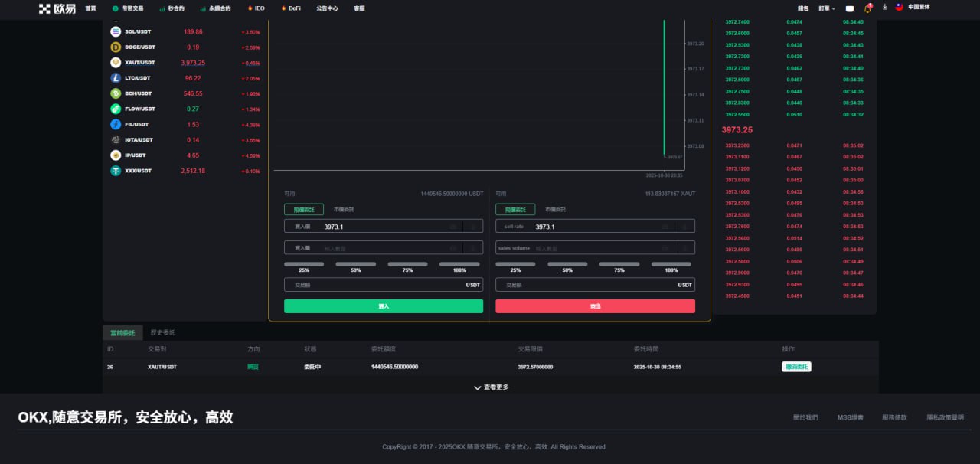This screenshot has width=980, height=464.
Task: Switch to the 歷史委託 history tab
Action: (162, 333)
